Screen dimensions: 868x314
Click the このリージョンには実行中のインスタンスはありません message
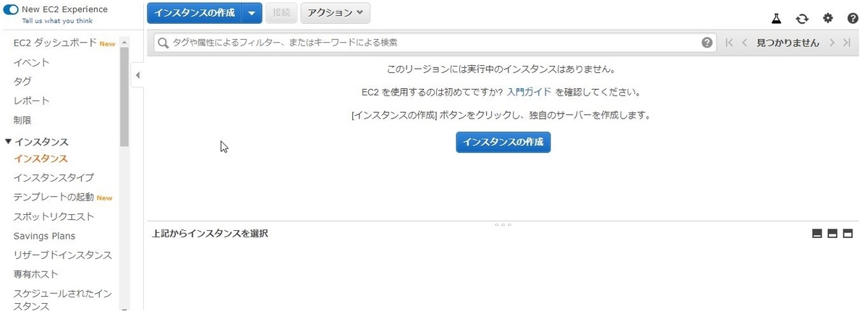coord(501,70)
